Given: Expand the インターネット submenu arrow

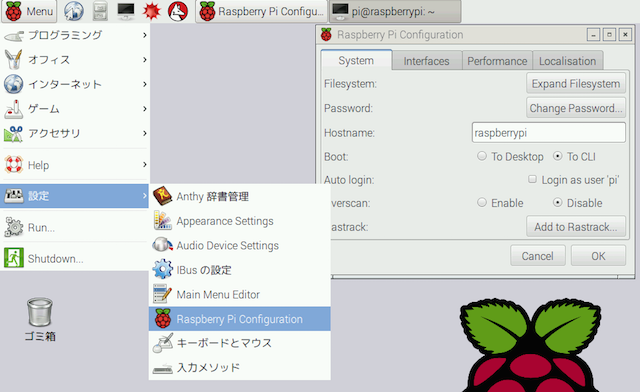Looking at the screenshot, I should (144, 85).
